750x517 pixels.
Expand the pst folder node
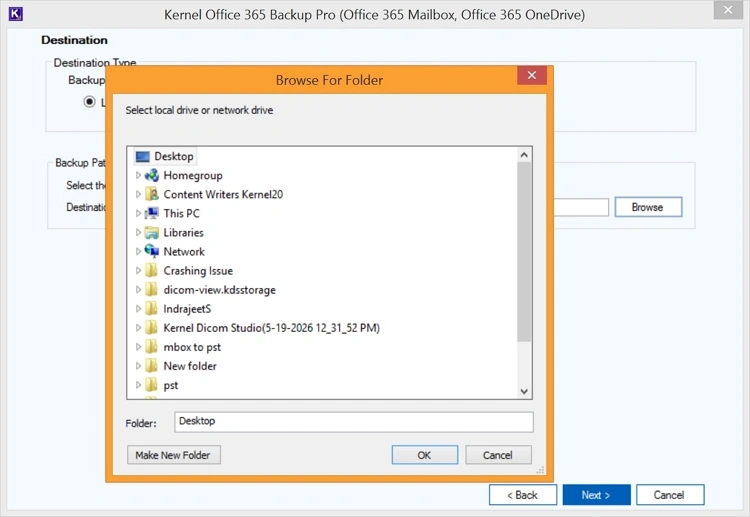coord(138,385)
